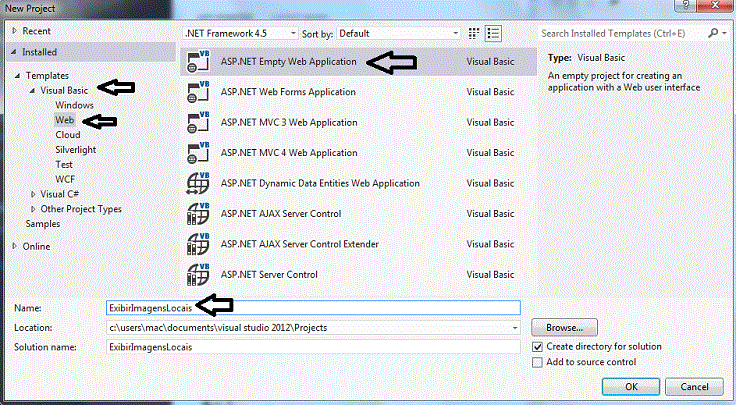Select ASP.NET Empty Web Application template text

tap(288, 62)
